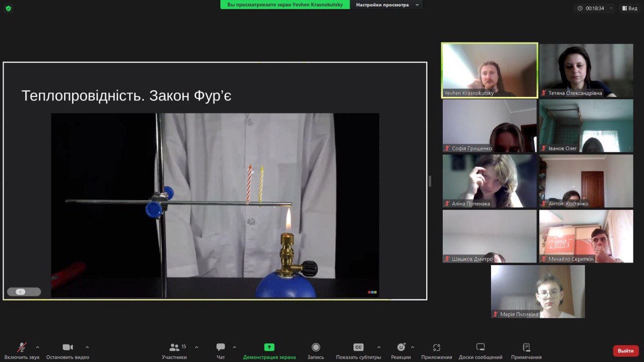Click muted mic icon beside Шашков Дмитро
The image size is (644, 362).
(447, 259)
